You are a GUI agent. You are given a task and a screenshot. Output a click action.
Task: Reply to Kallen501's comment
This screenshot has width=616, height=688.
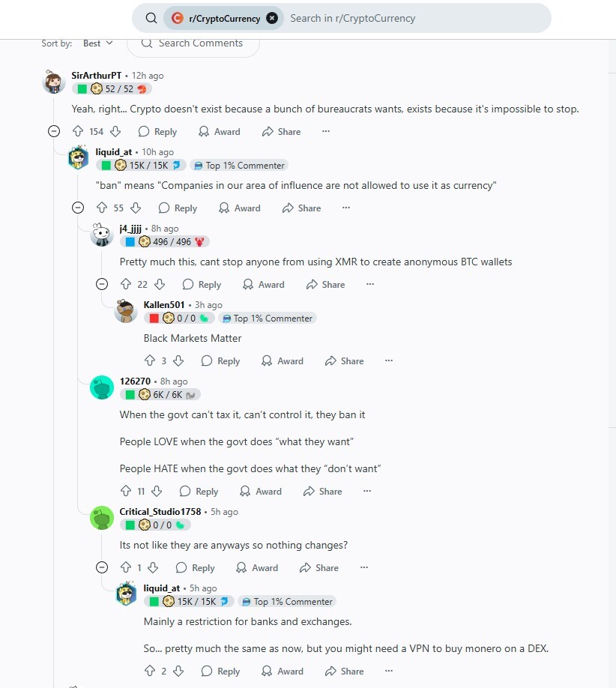pyautogui.click(x=220, y=360)
